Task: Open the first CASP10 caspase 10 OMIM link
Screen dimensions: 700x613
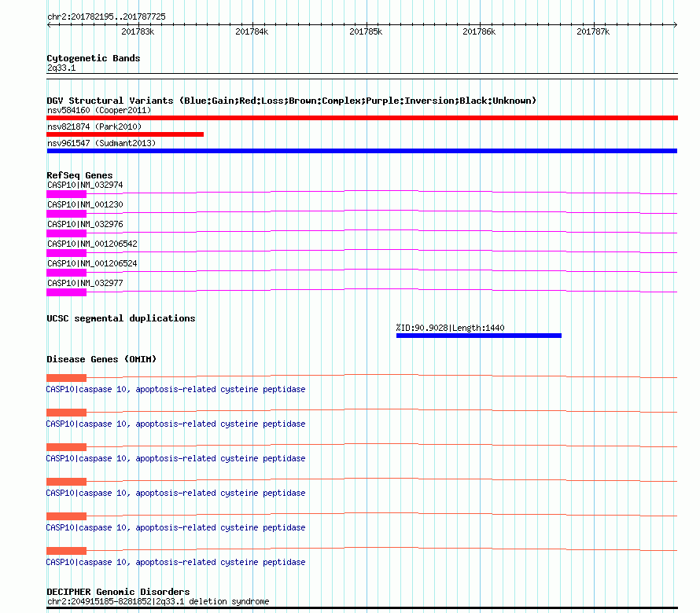Action: pyautogui.click(x=175, y=389)
